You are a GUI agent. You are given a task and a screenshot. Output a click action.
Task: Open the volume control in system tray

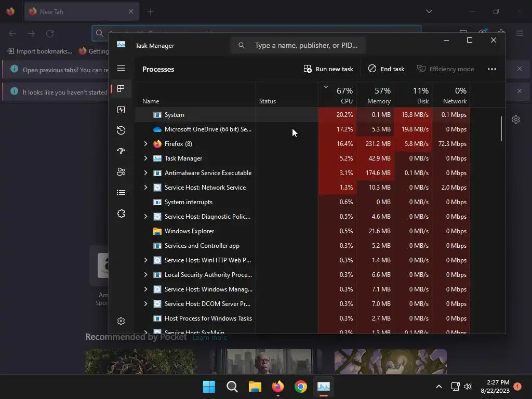click(468, 387)
